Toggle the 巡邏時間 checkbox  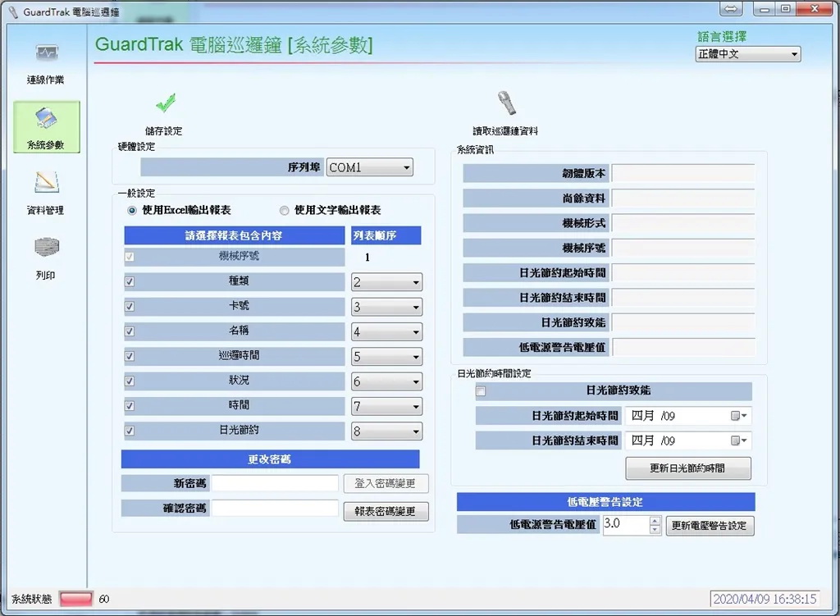click(x=130, y=356)
